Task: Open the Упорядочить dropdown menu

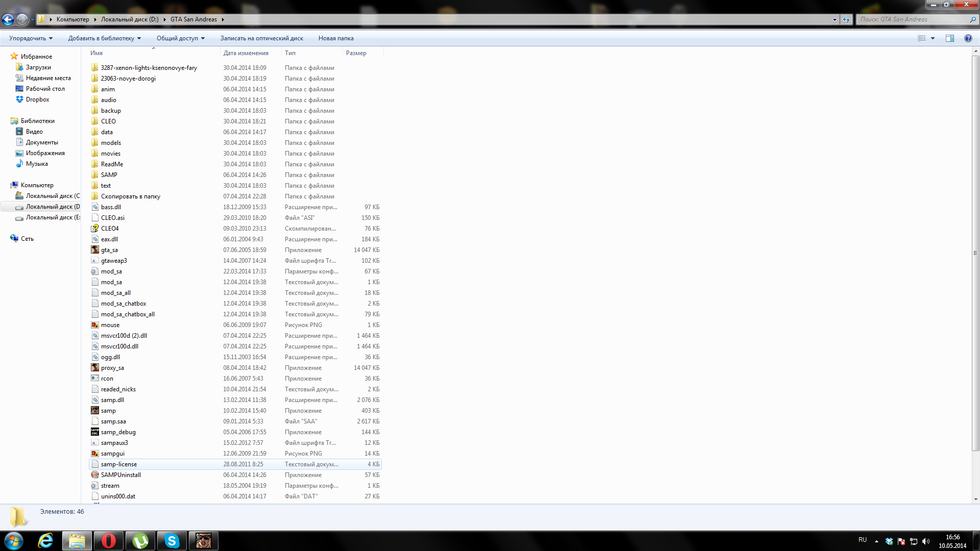Action: pos(31,38)
